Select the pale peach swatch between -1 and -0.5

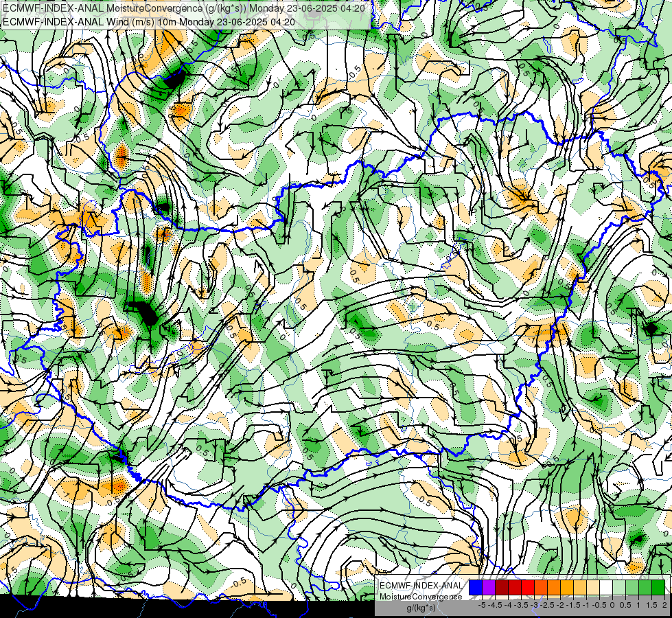(593, 588)
